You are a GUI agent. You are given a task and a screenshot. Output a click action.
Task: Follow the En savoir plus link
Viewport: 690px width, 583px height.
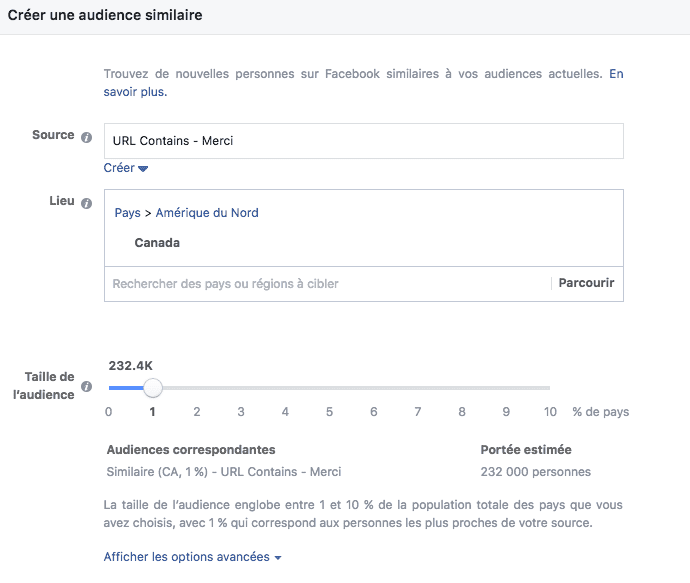pyautogui.click(x=135, y=92)
